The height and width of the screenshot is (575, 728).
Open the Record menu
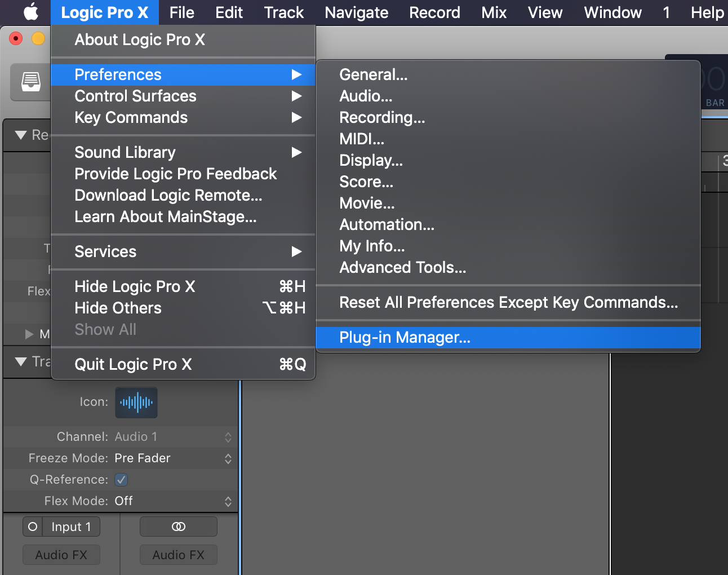[x=435, y=12]
